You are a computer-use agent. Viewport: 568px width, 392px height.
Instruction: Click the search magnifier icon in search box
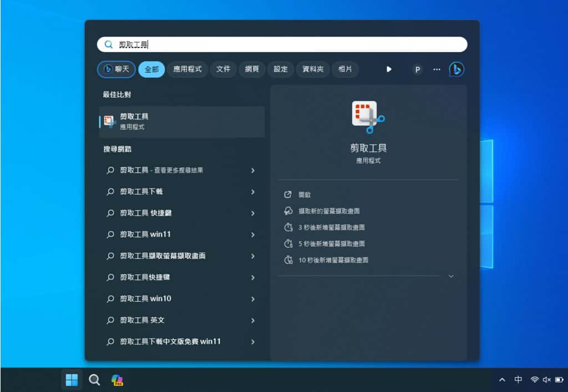click(x=108, y=44)
